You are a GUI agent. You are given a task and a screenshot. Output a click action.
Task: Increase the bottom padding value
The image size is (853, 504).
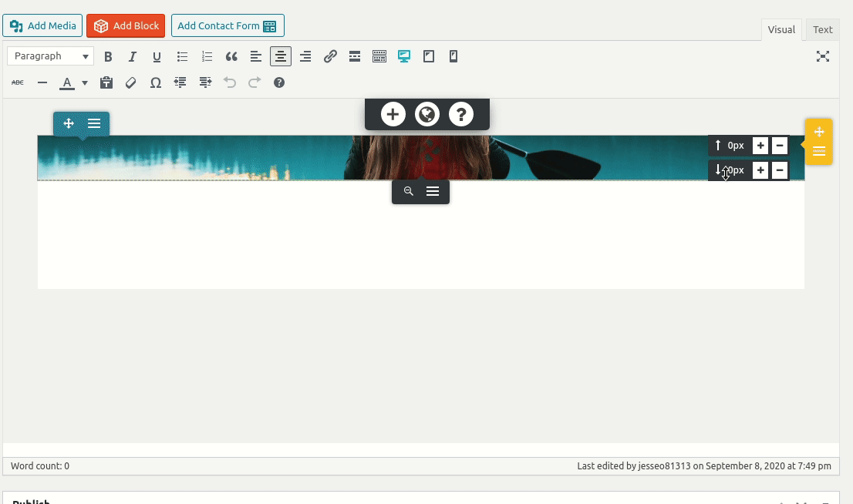tap(760, 170)
